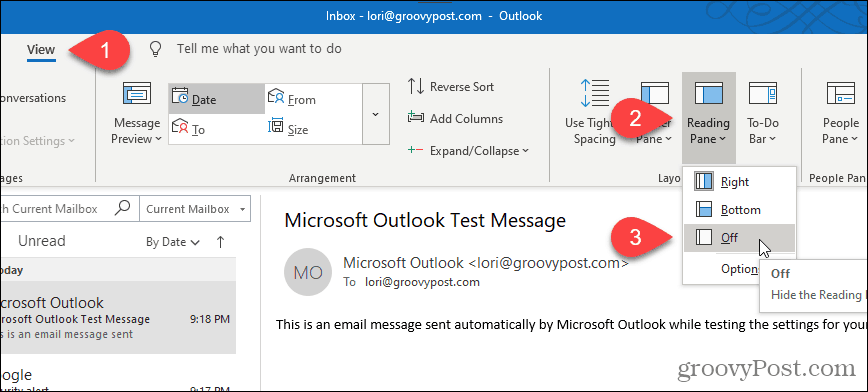This screenshot has width=868, height=392.
Task: Open Reading Pane Options entry
Action: click(x=740, y=269)
